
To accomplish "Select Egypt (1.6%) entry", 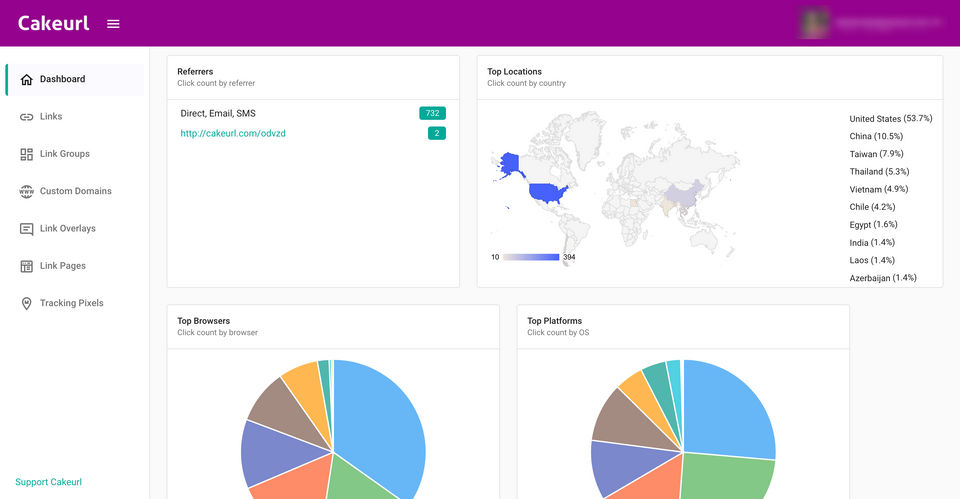I will click(x=873, y=225).
